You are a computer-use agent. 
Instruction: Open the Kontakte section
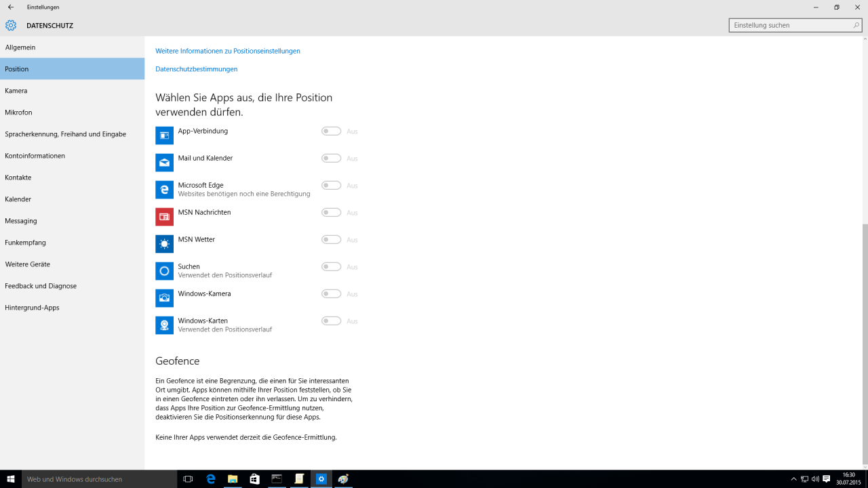coord(72,178)
